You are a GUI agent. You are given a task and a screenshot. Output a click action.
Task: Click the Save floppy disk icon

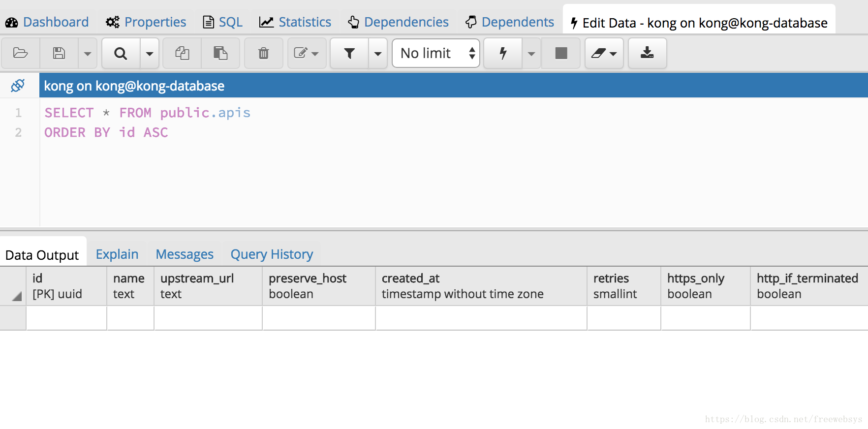coord(59,53)
